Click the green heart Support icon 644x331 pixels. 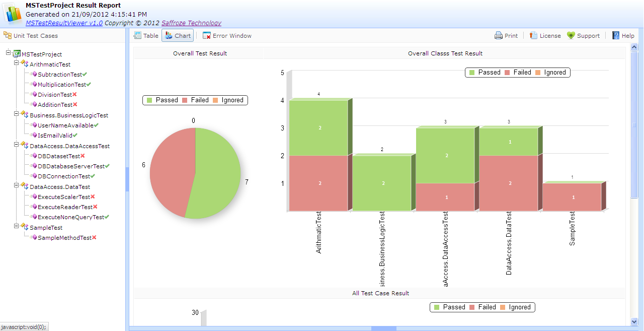(x=570, y=35)
